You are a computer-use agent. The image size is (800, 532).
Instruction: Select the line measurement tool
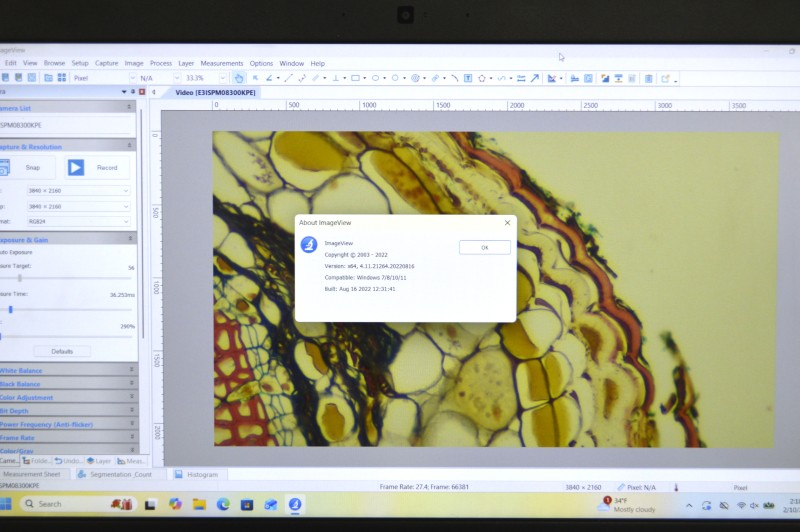tap(288, 78)
